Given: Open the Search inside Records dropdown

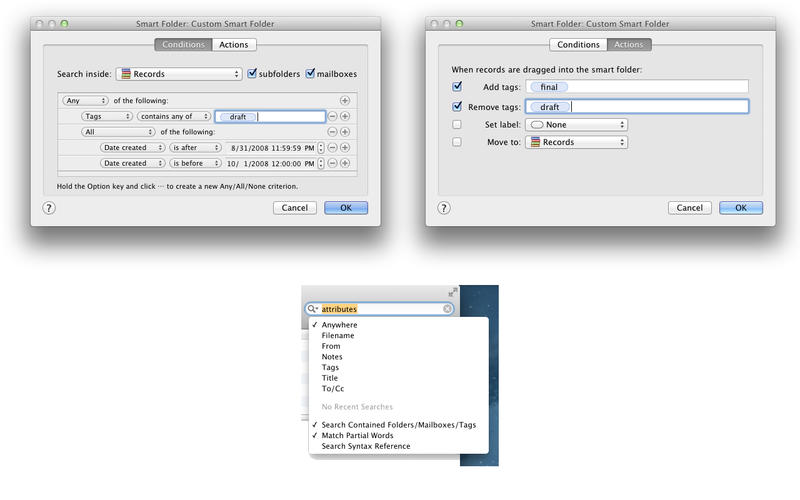Looking at the screenshot, I should pos(179,74).
